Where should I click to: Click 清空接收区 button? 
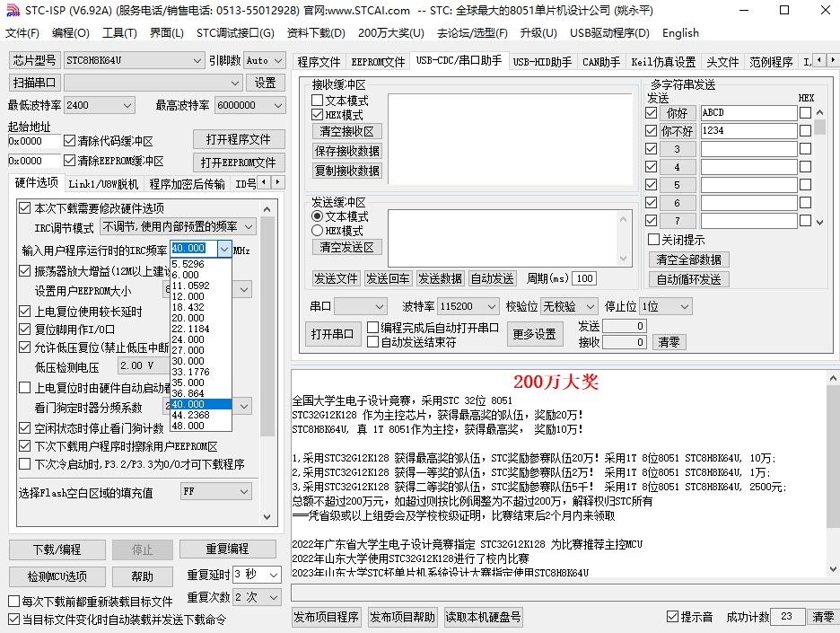point(346,131)
